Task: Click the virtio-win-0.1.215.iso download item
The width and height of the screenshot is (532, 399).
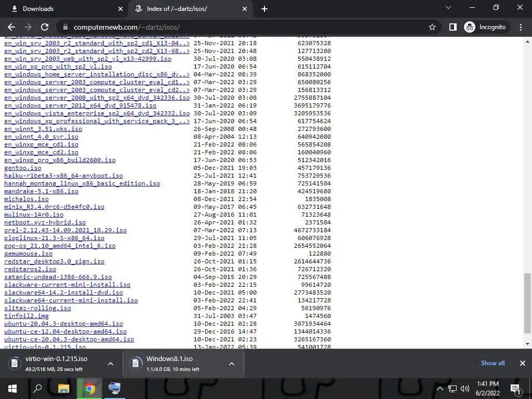Action: click(56, 364)
